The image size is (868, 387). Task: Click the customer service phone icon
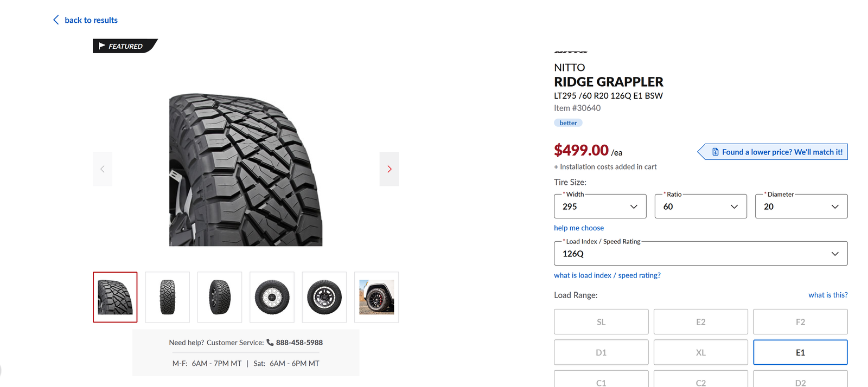click(x=270, y=343)
